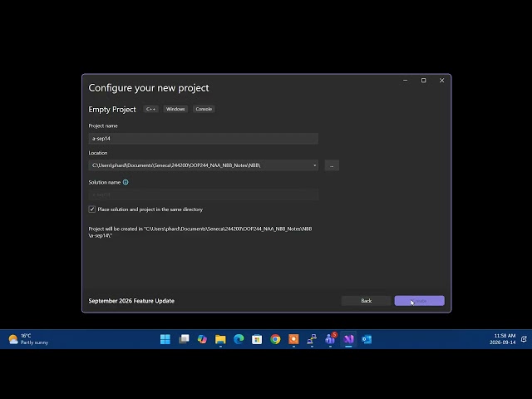Expand the Location path dropdown
This screenshot has height=399, width=532.
[x=314, y=165]
